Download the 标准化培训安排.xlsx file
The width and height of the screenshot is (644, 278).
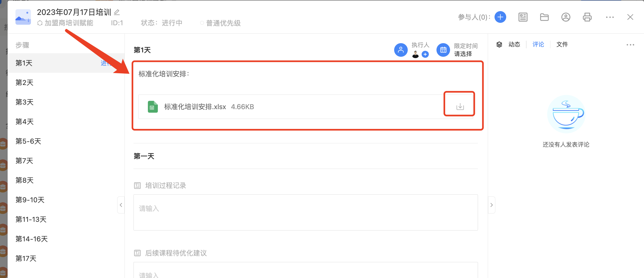(x=460, y=107)
